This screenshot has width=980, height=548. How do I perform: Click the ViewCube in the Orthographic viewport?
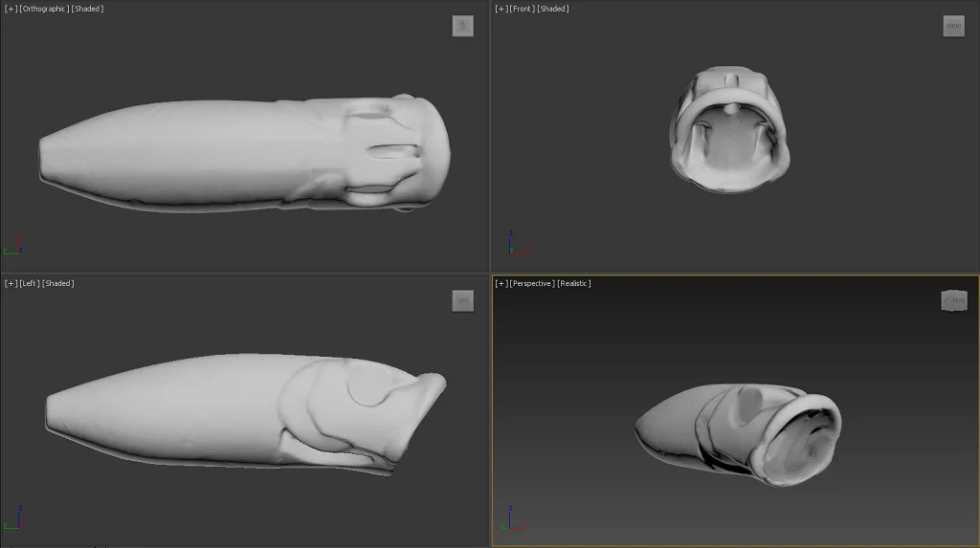tap(463, 27)
